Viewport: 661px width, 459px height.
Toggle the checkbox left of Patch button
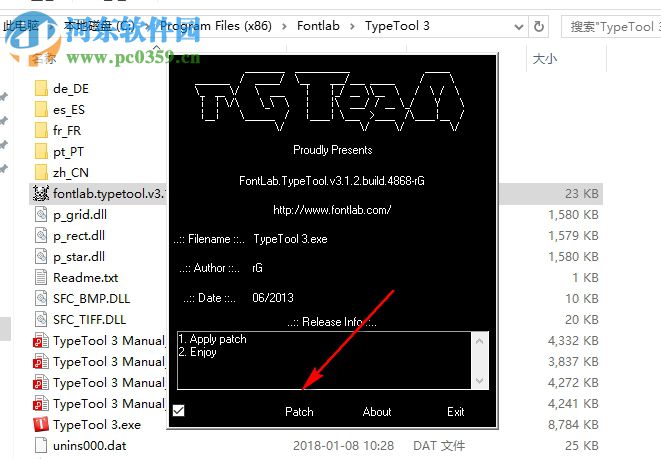[179, 411]
